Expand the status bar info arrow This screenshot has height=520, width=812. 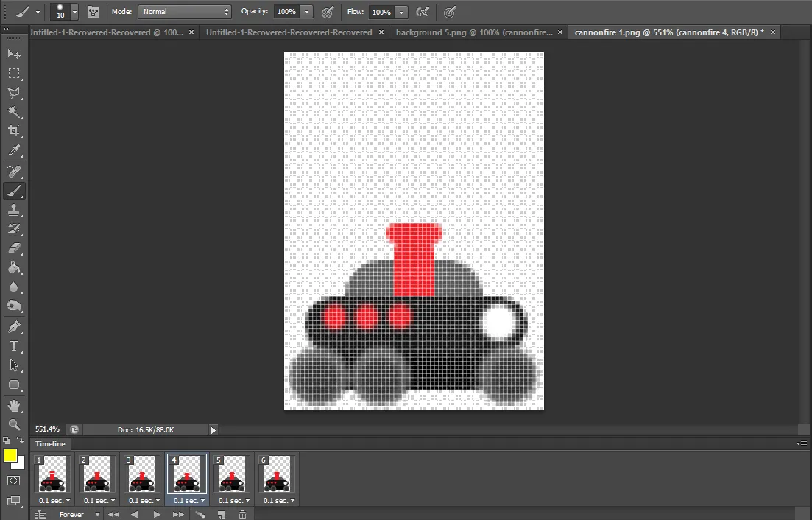click(x=213, y=430)
